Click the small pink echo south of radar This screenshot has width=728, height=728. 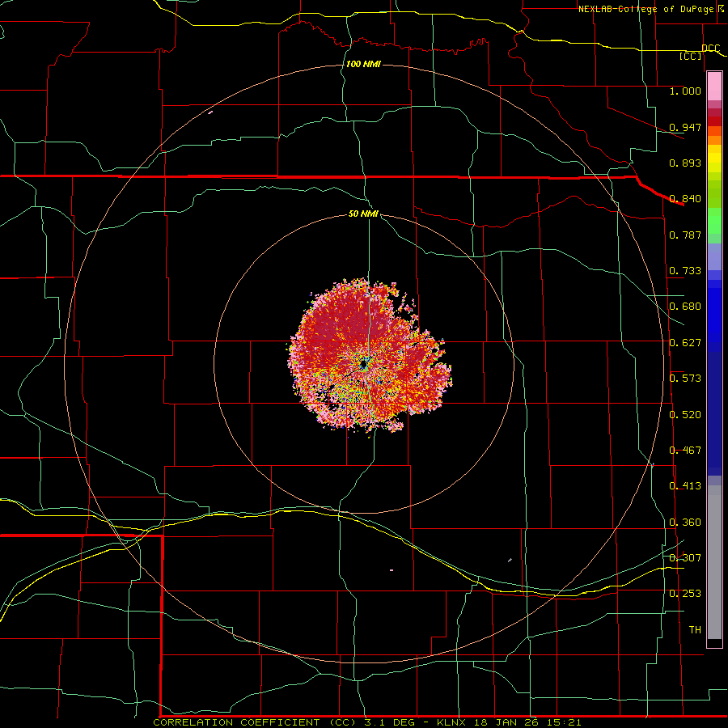pos(392,570)
